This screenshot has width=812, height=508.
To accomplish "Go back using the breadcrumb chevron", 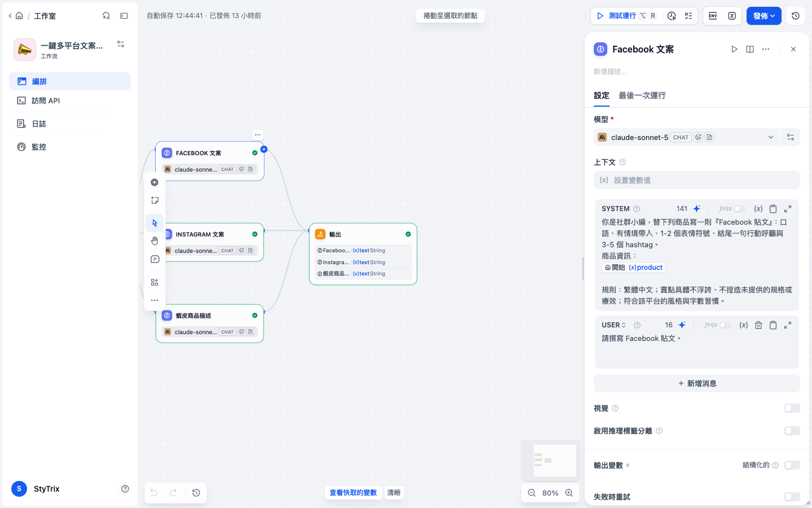I will (x=10, y=16).
